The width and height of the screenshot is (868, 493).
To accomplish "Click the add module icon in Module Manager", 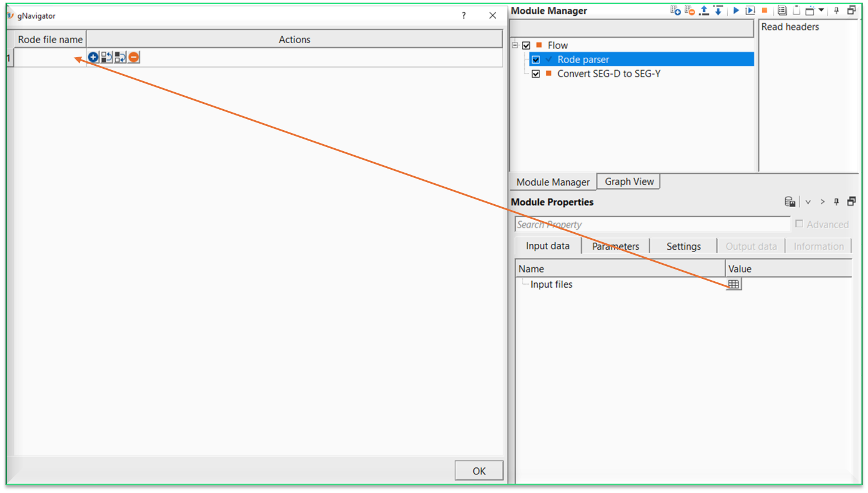I will coord(675,10).
